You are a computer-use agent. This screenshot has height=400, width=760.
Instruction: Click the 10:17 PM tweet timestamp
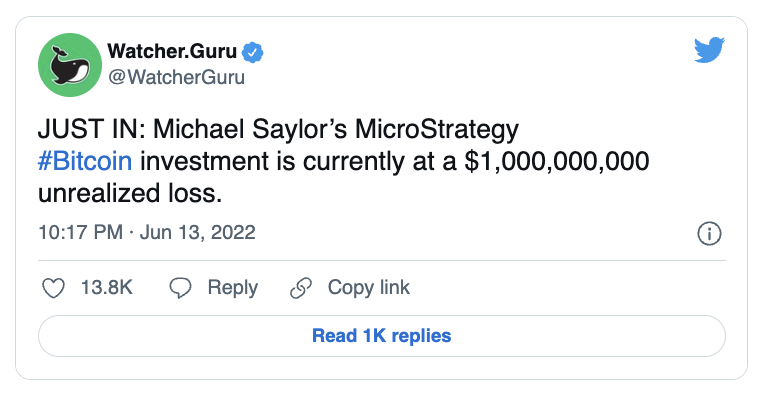click(81, 233)
